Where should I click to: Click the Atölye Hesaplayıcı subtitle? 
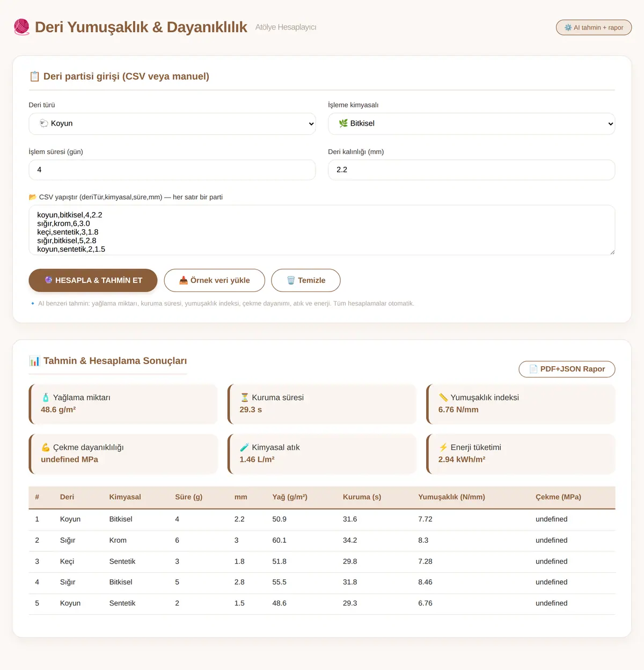tap(286, 27)
